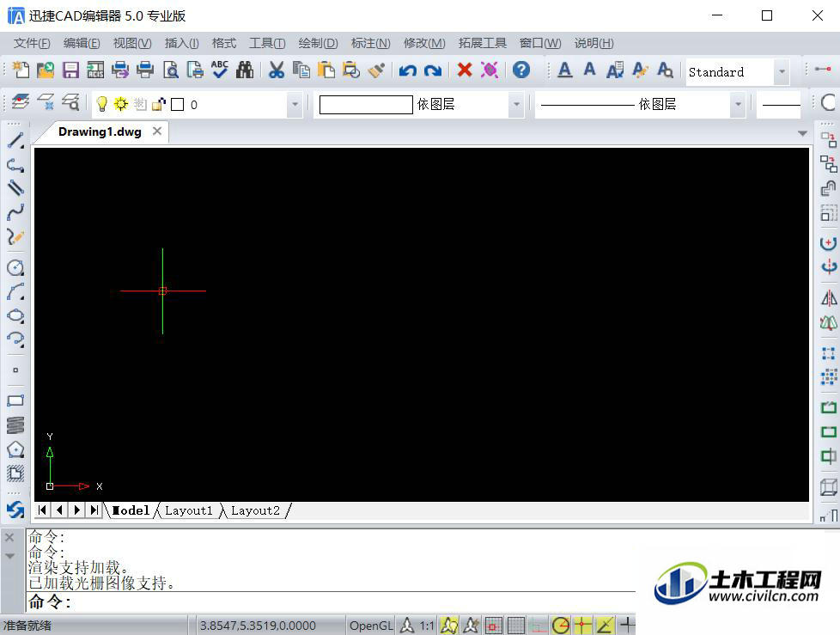Pick the Arc drawing tool
This screenshot has height=635, width=840.
15,291
